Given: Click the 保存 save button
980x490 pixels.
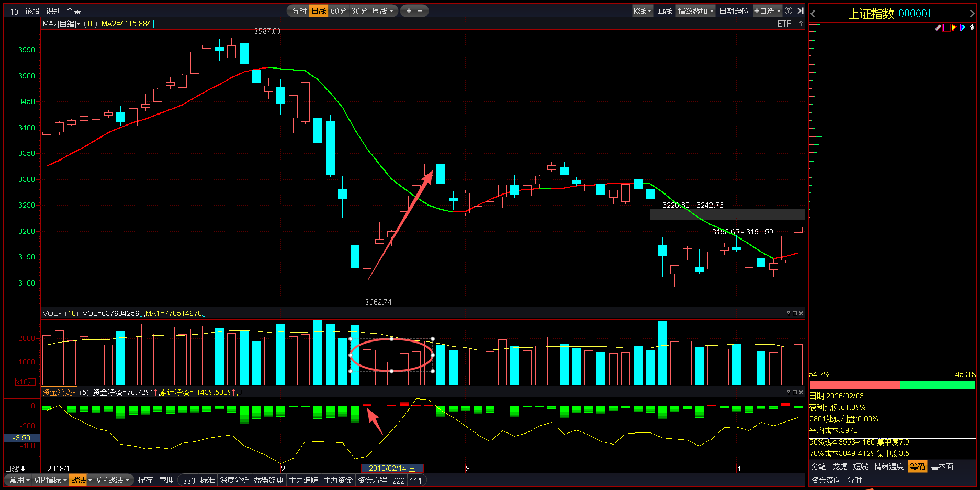Looking at the screenshot, I should pyautogui.click(x=145, y=480).
